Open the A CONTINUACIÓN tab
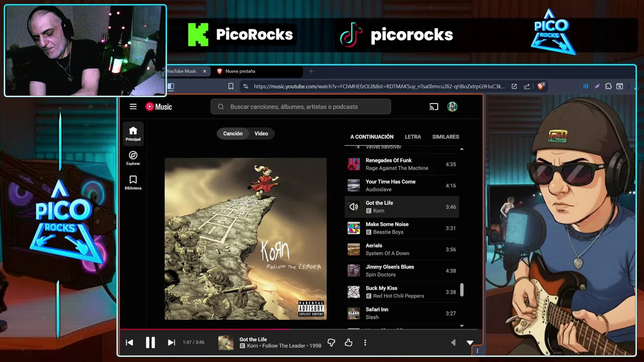Viewport: 644px width, 362px height. point(372,137)
